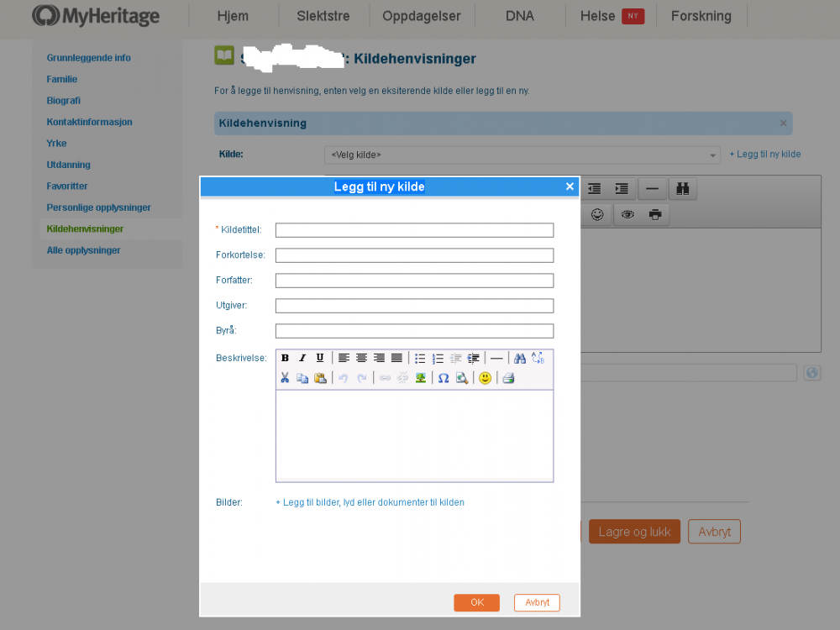Insert an image via the tree picture icon
840x630 pixels.
point(421,378)
